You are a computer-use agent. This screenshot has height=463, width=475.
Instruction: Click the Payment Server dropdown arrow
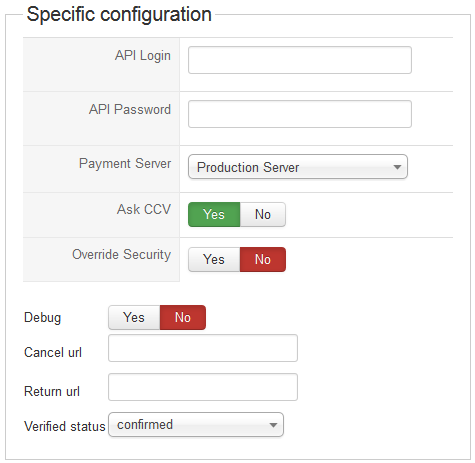(x=397, y=167)
